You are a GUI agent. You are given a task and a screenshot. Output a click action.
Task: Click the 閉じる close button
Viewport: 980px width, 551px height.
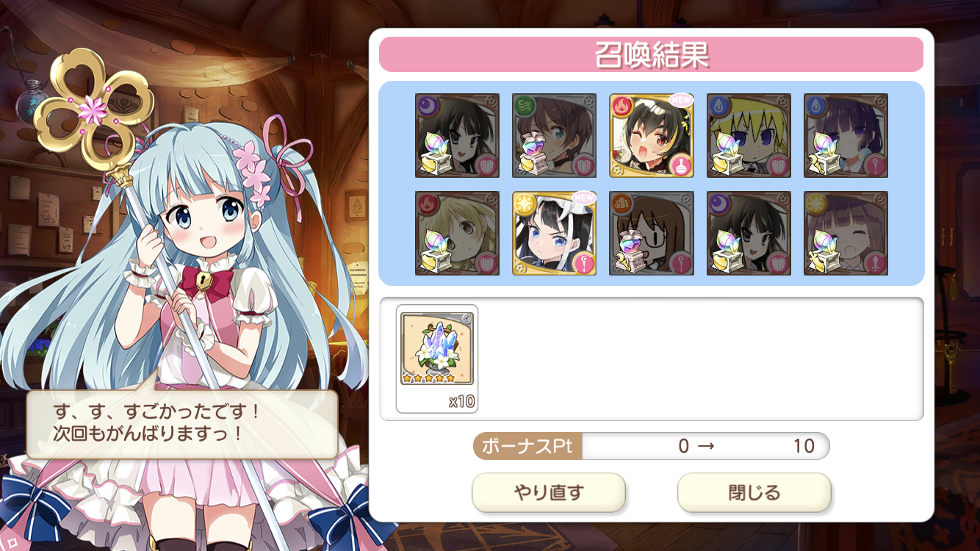[x=754, y=492]
